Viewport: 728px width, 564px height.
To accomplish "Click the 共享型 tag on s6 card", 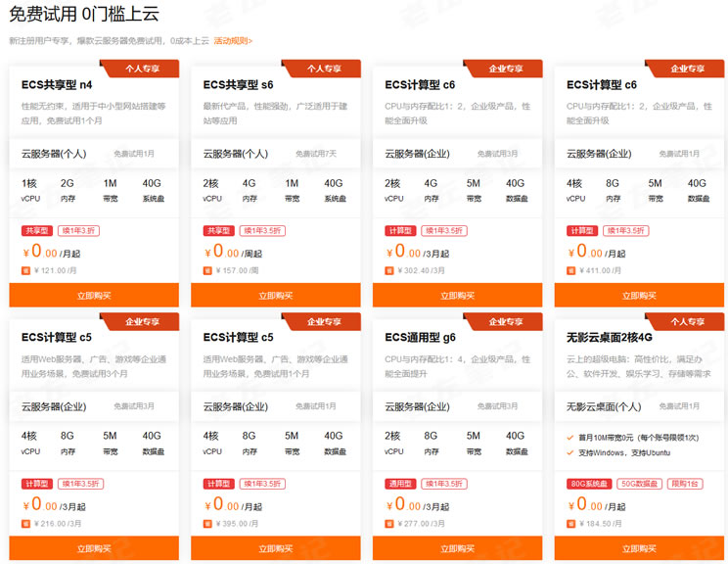I will pyautogui.click(x=218, y=231).
